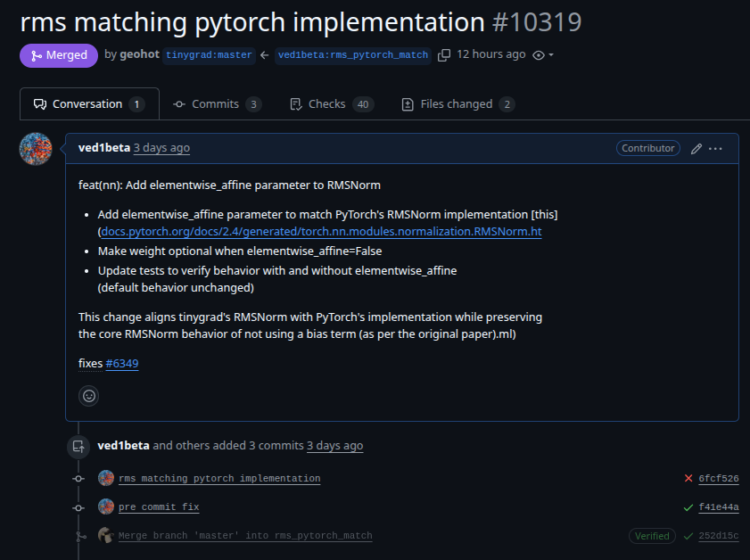Click the Verified signature badge
The image size is (750, 560).
(652, 536)
